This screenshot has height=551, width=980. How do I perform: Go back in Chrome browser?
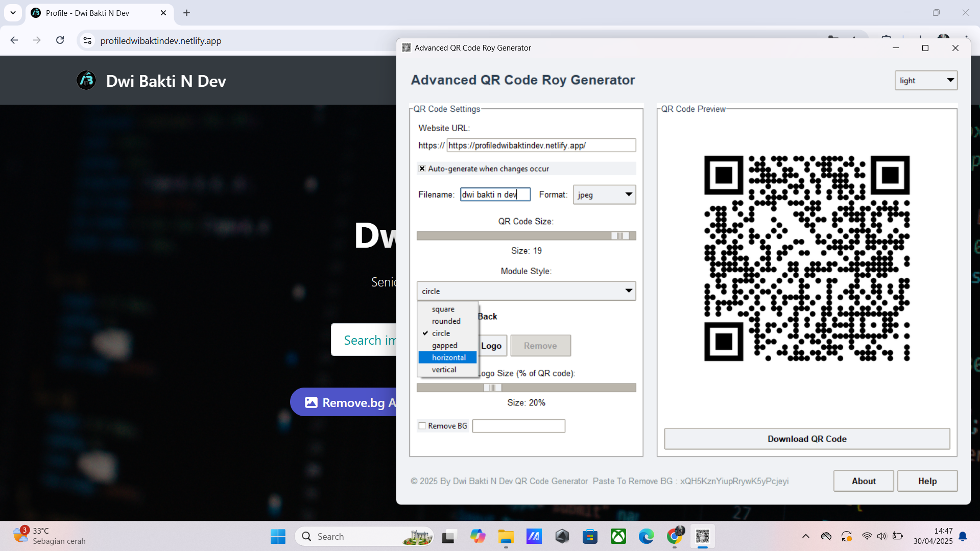point(14,40)
